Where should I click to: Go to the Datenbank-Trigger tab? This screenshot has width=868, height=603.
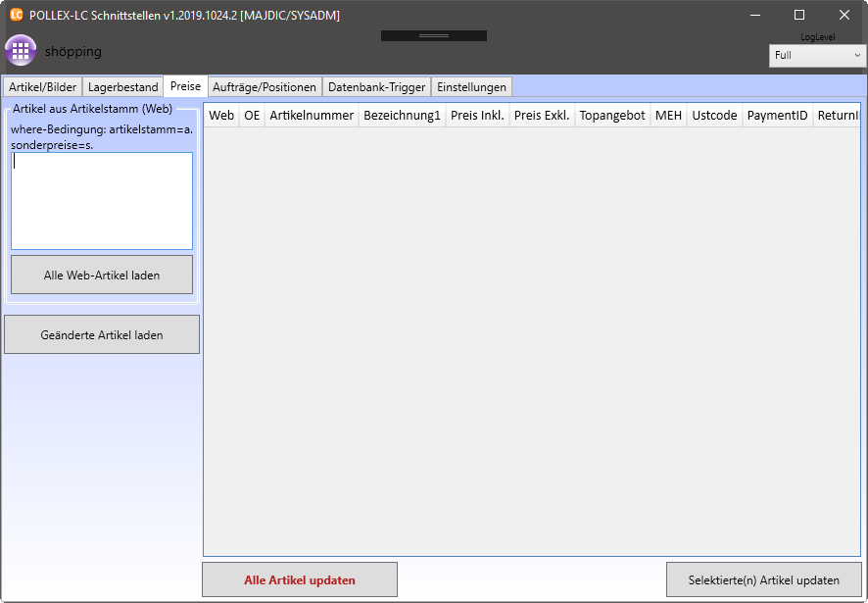376,87
